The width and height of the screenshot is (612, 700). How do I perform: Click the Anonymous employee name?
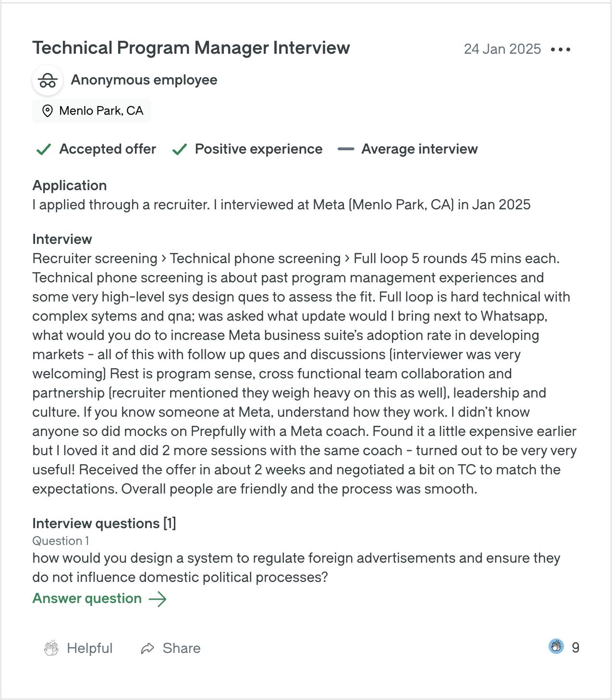[144, 80]
